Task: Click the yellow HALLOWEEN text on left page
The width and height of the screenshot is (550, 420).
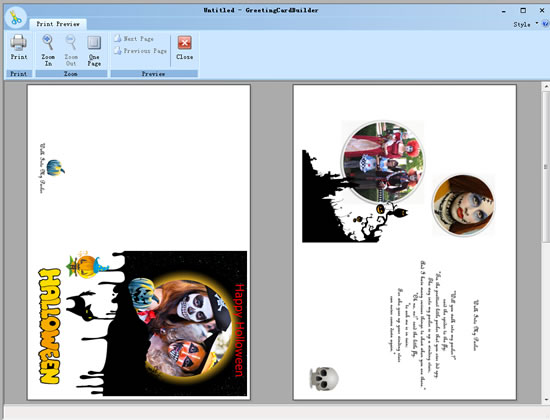Action: 49,326
